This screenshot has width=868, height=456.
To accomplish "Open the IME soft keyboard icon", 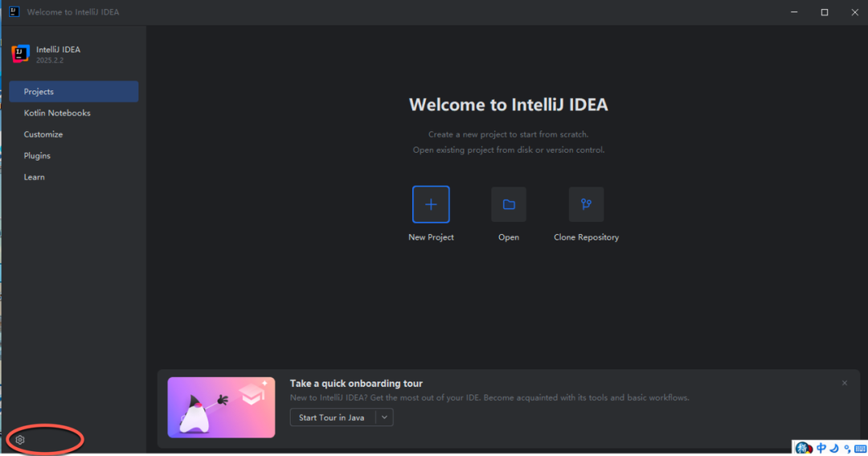I will [860, 448].
